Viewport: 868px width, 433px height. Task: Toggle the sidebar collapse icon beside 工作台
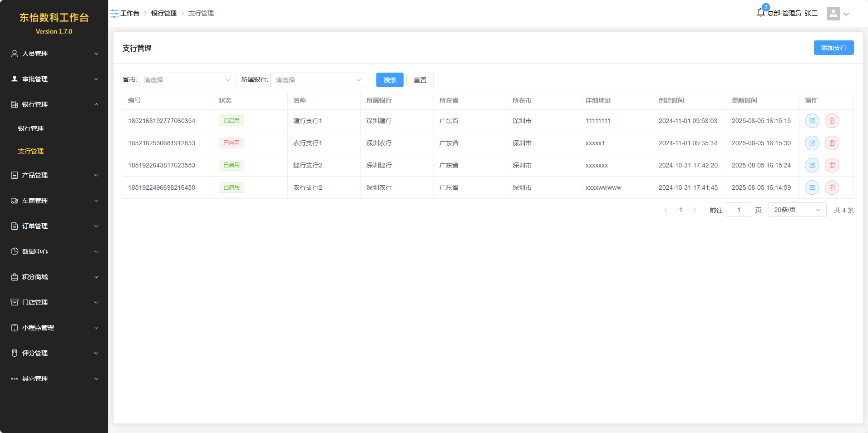pyautogui.click(x=114, y=14)
